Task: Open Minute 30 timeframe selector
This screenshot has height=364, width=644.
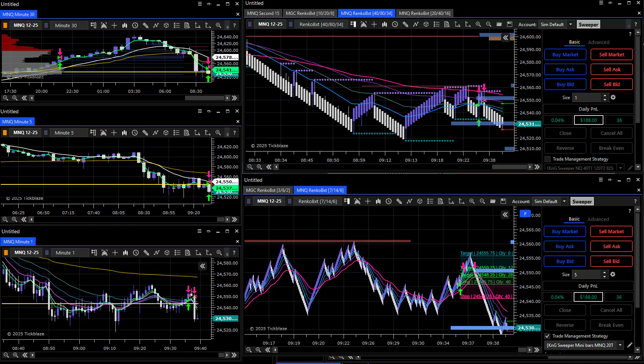Action: pos(69,25)
